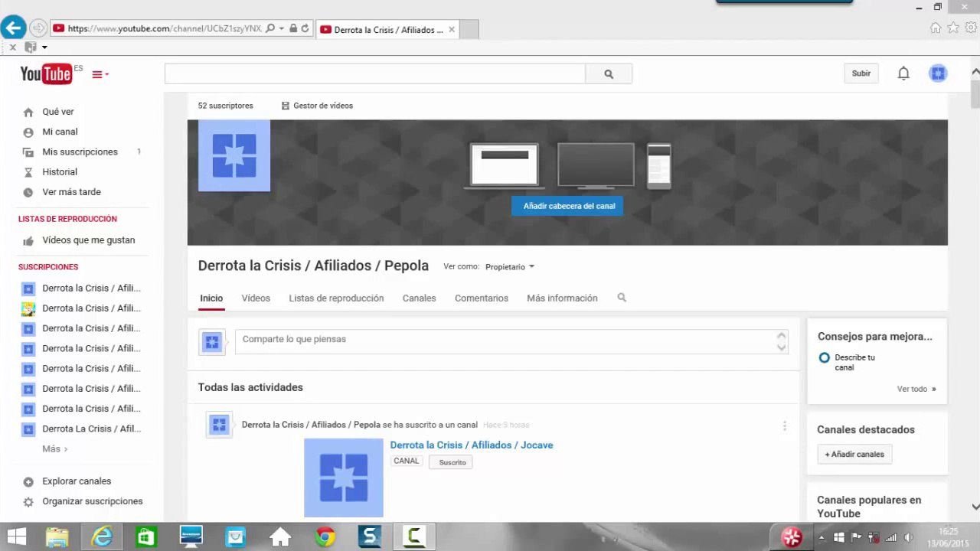
Task: Click the YouTube search input field
Action: (x=375, y=73)
